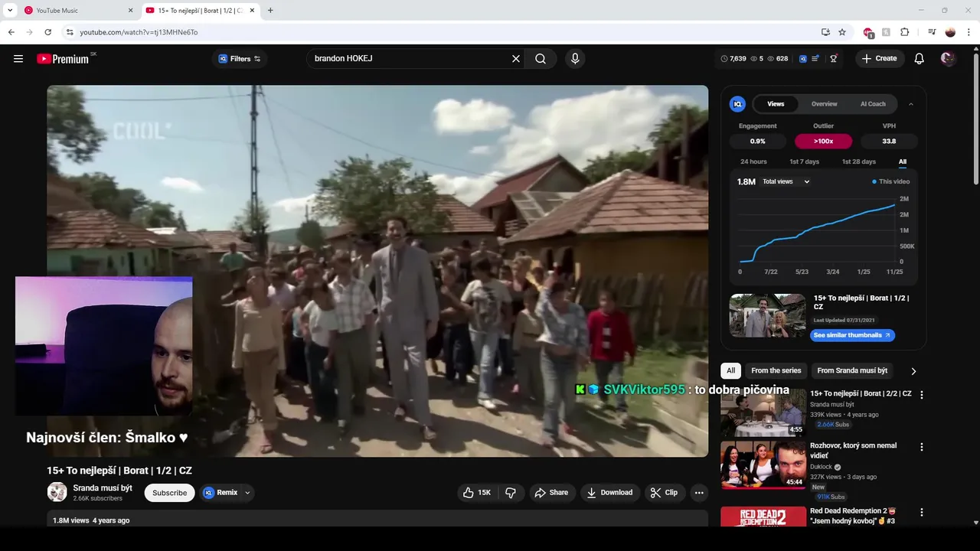Screen dimensions: 980x551
Task: Click the vidIQ logo in the stats panel
Action: coord(738,104)
